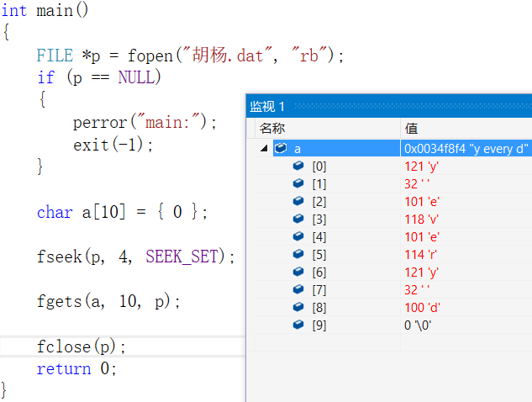The width and height of the screenshot is (532, 402).
Task: Click the cube icon for element [3]
Action: tap(298, 219)
